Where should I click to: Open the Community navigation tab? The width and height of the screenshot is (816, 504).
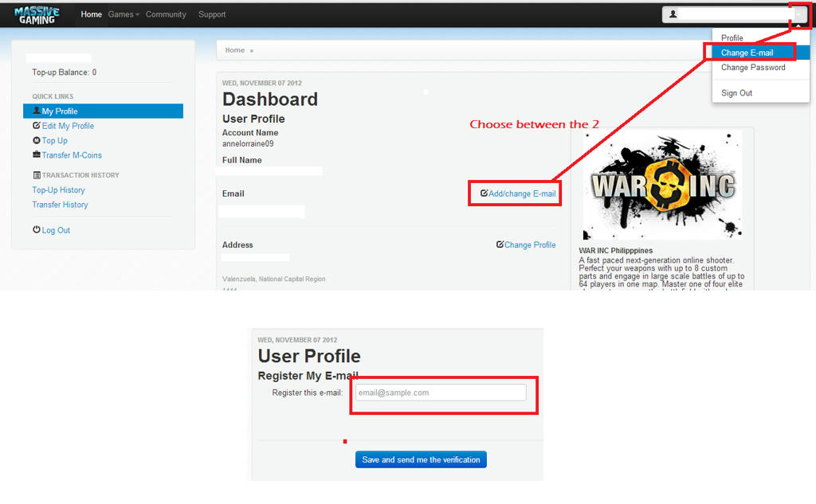point(166,14)
